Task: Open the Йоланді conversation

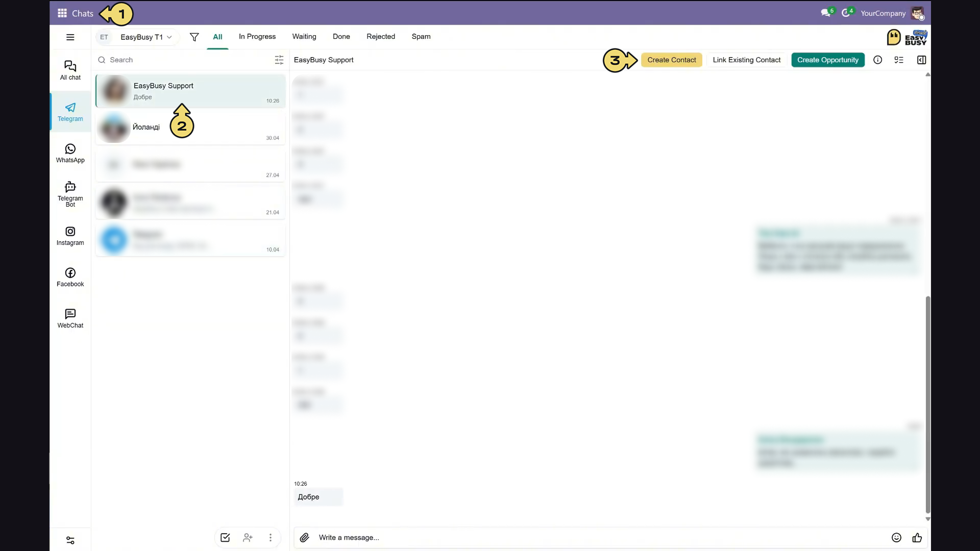Action: [190, 128]
